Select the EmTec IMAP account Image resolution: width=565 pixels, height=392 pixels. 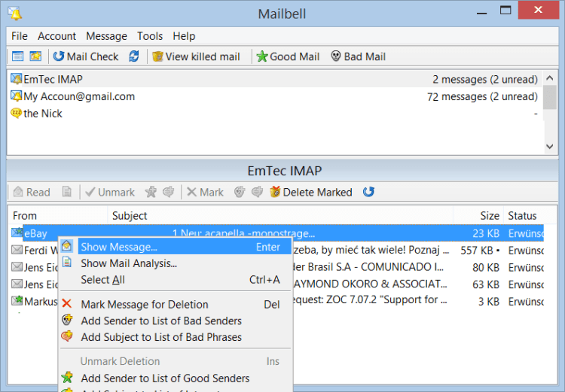point(275,79)
